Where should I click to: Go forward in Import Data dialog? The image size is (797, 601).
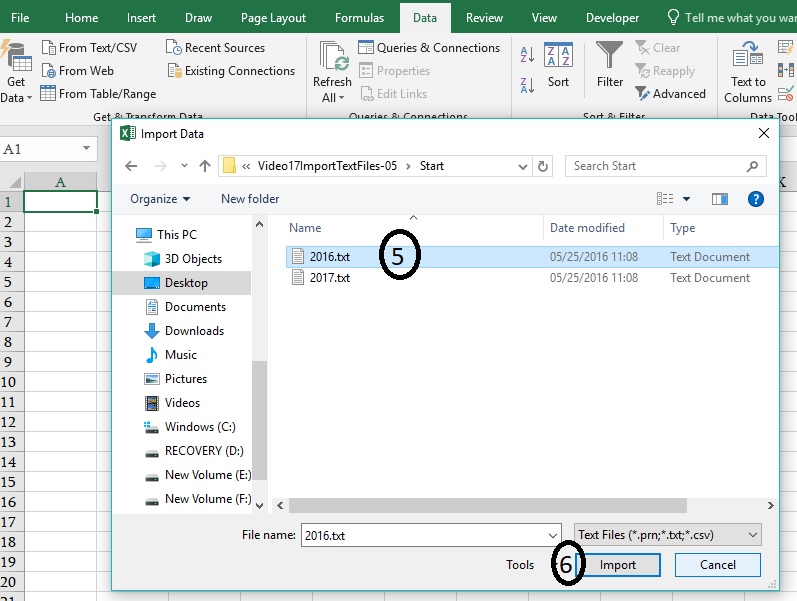[x=161, y=166]
